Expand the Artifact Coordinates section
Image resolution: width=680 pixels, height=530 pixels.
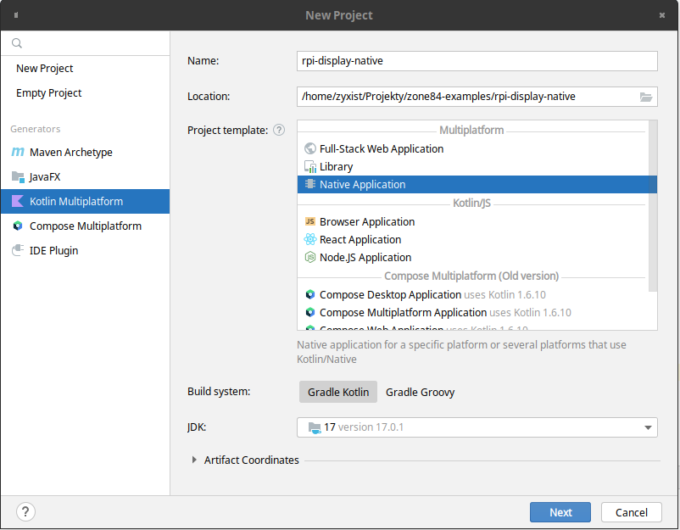point(194,460)
